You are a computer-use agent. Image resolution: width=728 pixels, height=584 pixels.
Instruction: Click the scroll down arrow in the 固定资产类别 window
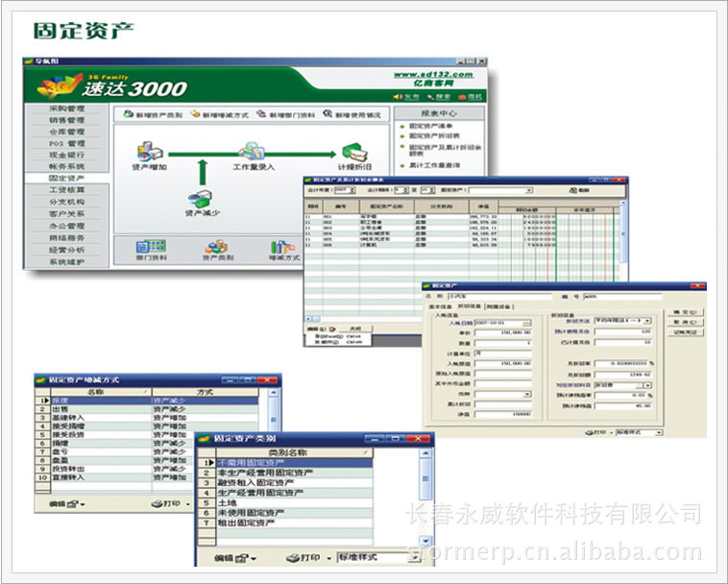pos(425,541)
